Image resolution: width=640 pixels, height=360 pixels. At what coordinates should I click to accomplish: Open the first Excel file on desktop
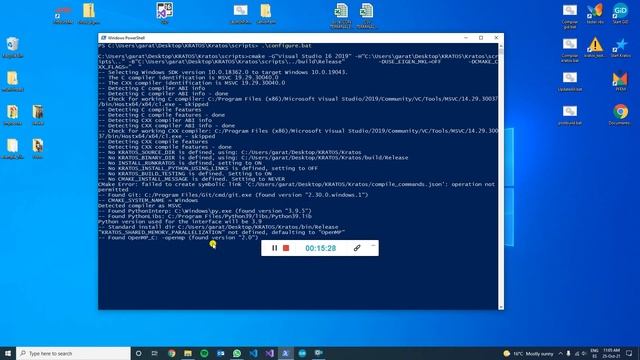point(341,16)
